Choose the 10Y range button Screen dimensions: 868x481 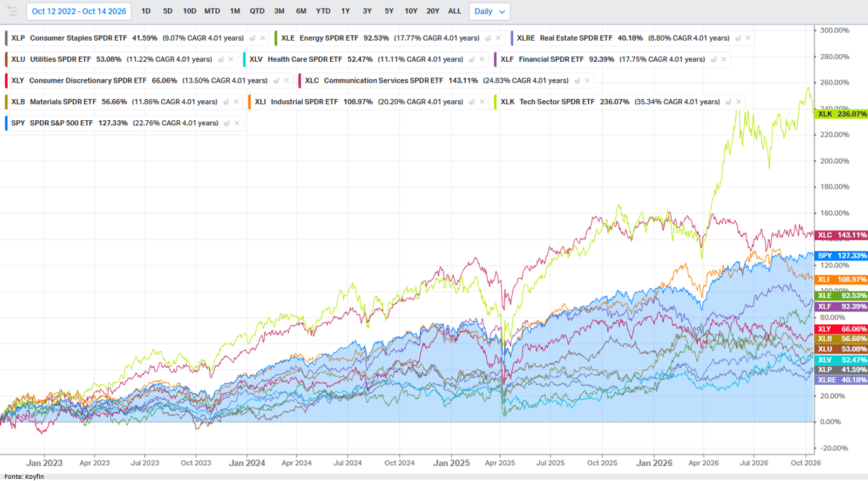coord(411,11)
